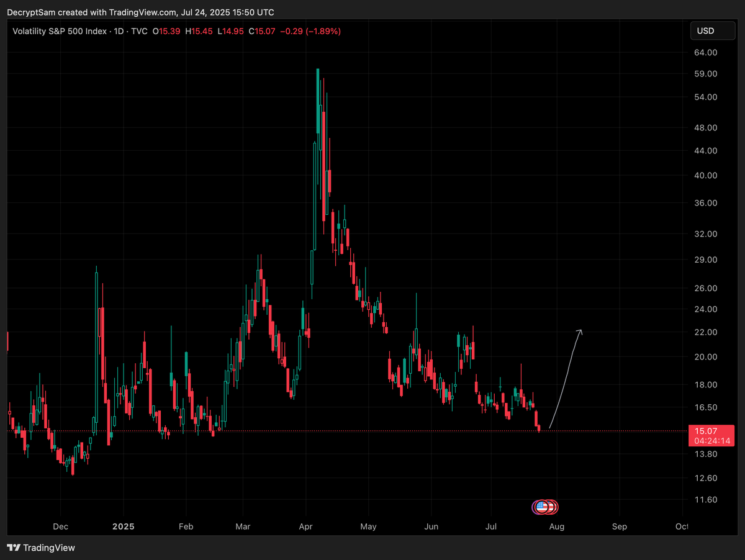Click the DecryptSam created with TradingView.com header

coord(140,12)
